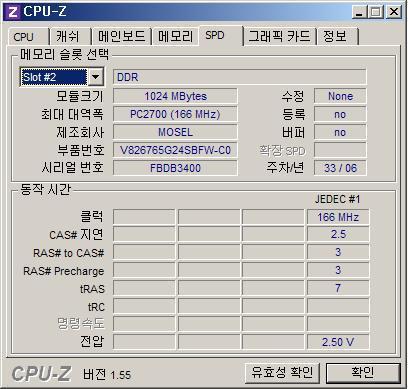This screenshot has height=389, width=408.
Task: Minimize the CPU-Z window
Action: point(359,12)
